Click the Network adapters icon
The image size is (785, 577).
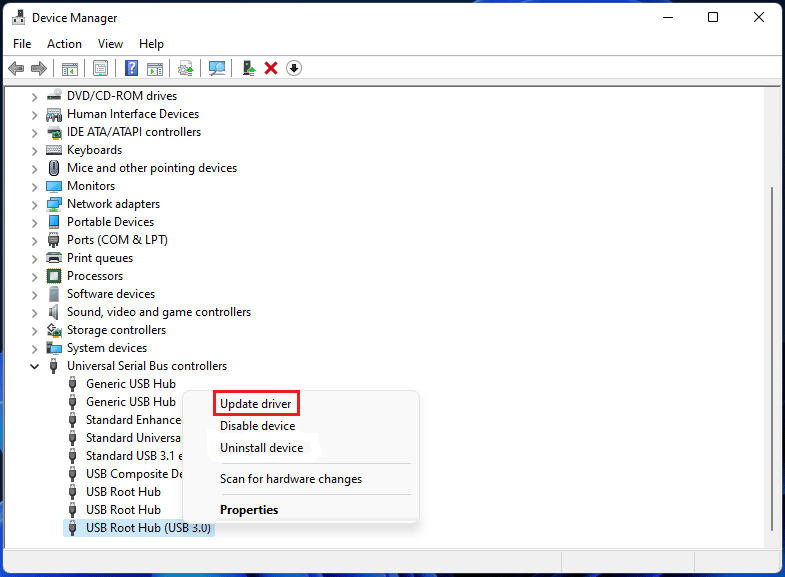point(54,204)
